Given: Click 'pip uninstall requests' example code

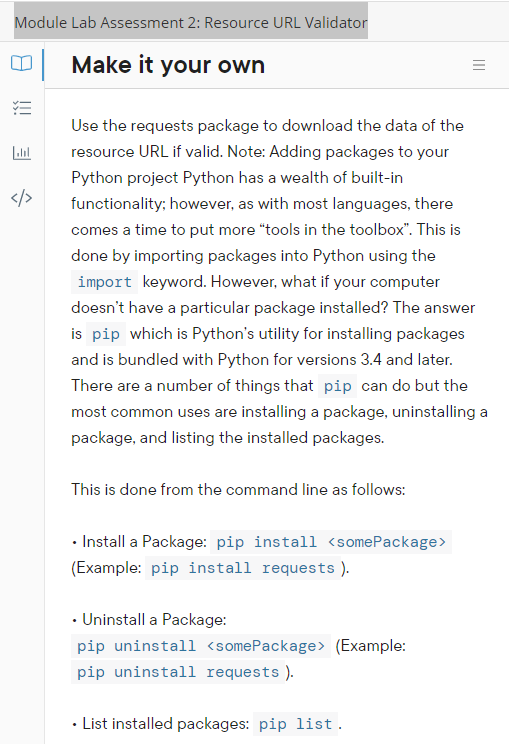Looking at the screenshot, I should tap(178, 672).
